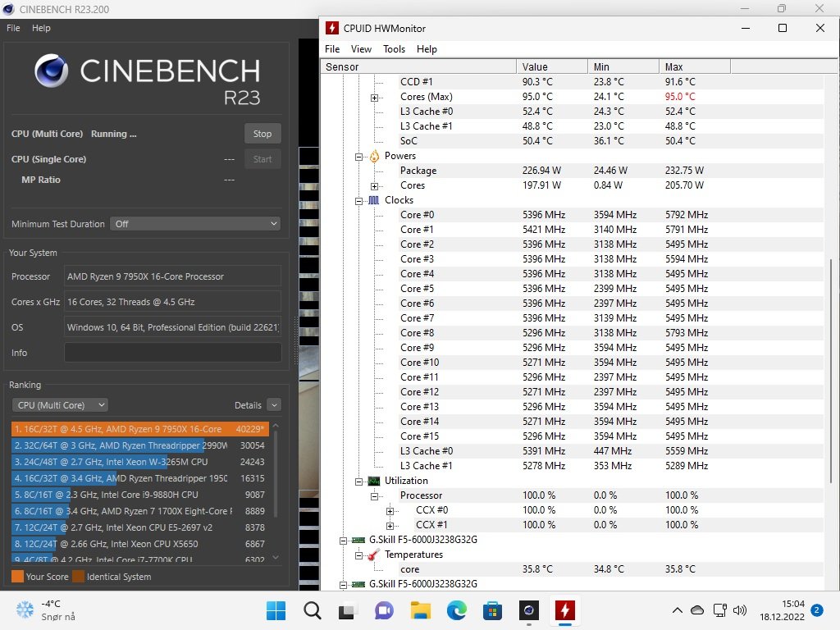The width and height of the screenshot is (840, 630).
Task: Click the Identical System legend swatch
Action: coord(78,577)
